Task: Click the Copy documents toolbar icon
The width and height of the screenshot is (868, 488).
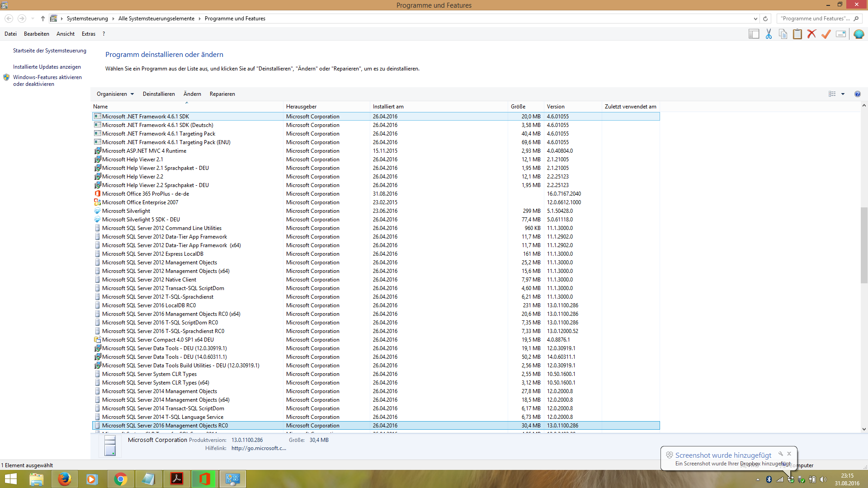Action: (783, 34)
